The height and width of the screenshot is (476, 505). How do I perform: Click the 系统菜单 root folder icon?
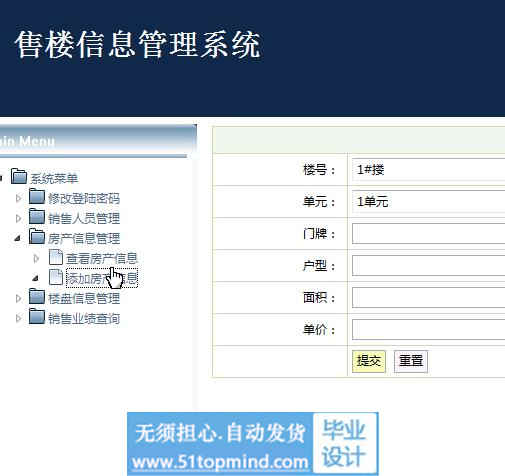coord(19,176)
